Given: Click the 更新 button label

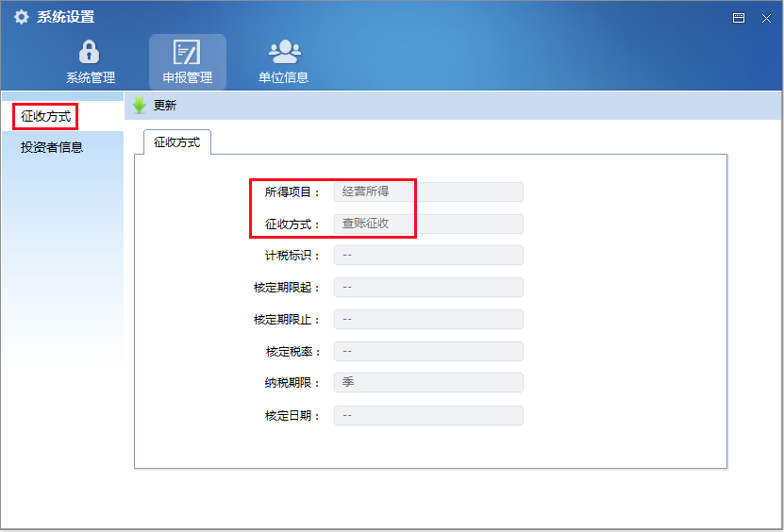Looking at the screenshot, I should (x=165, y=106).
